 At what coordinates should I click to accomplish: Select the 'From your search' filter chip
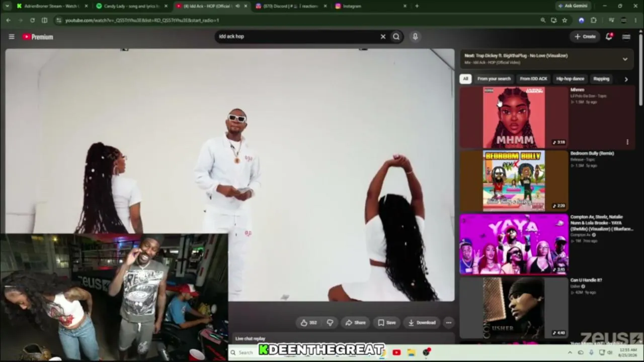coord(494,78)
